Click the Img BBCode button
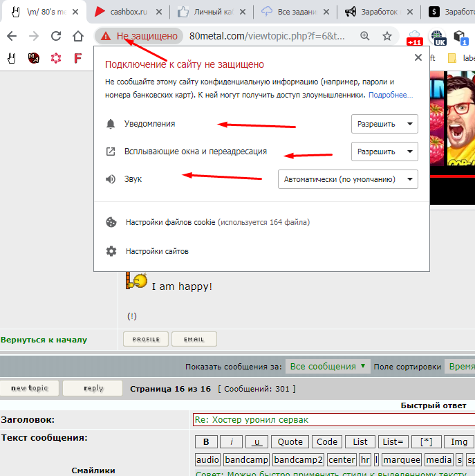 coord(459,441)
